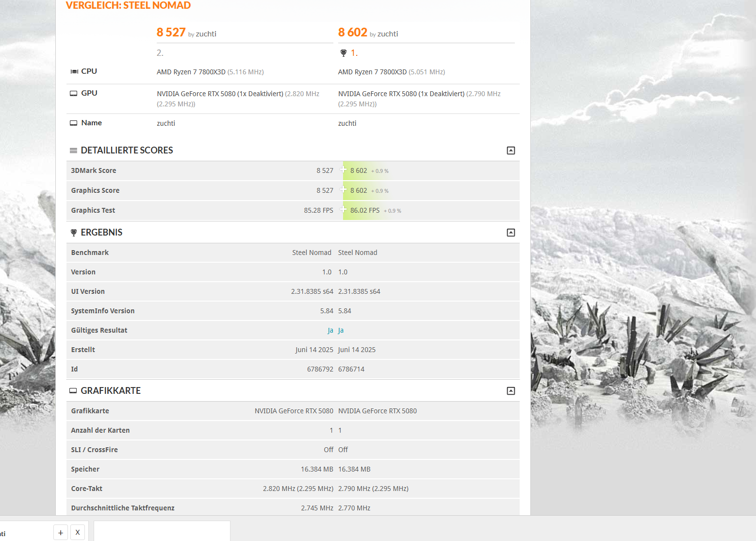756x541 pixels.
Task: Click the left 16.384 MB Speicher value
Action: point(317,469)
